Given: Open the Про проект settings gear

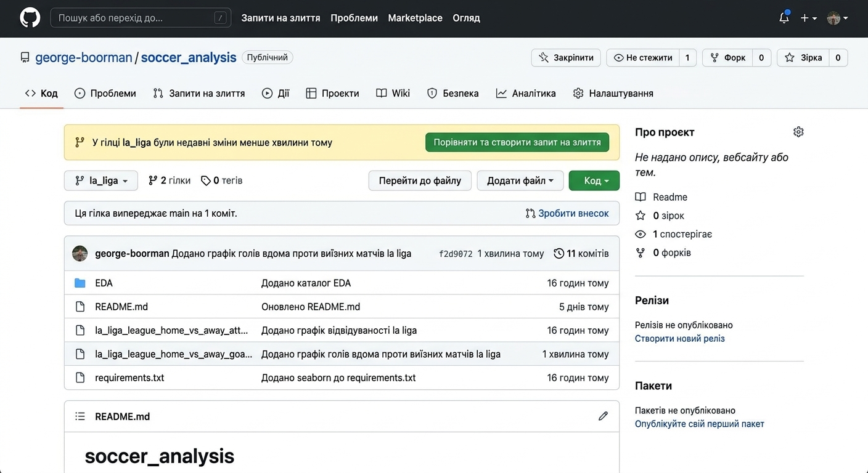Looking at the screenshot, I should point(798,132).
